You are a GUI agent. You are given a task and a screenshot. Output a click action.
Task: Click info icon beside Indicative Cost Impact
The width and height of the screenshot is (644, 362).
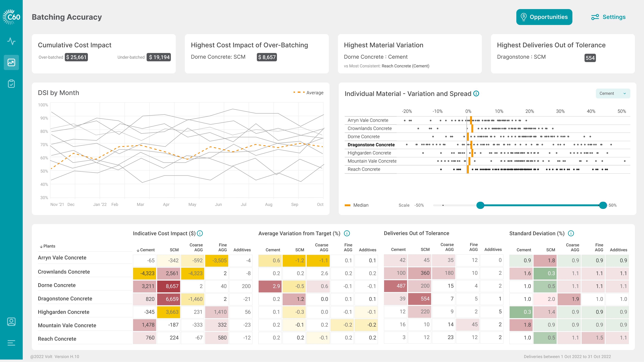[x=200, y=233]
